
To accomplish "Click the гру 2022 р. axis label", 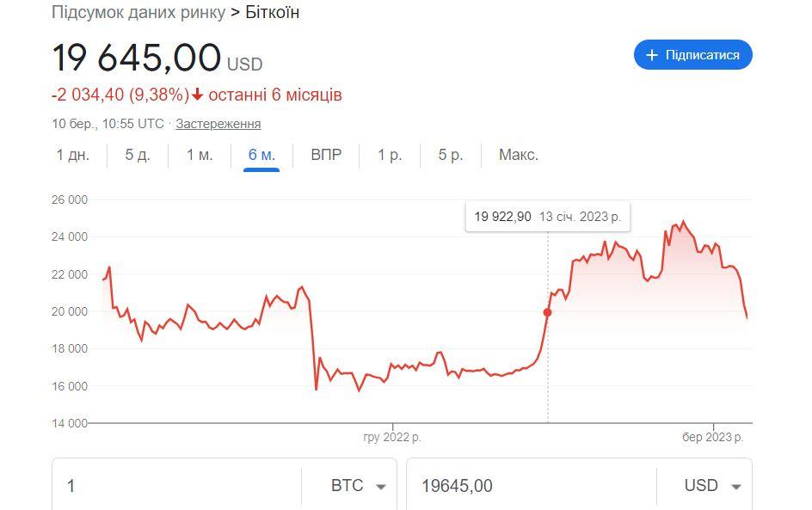I will (392, 437).
